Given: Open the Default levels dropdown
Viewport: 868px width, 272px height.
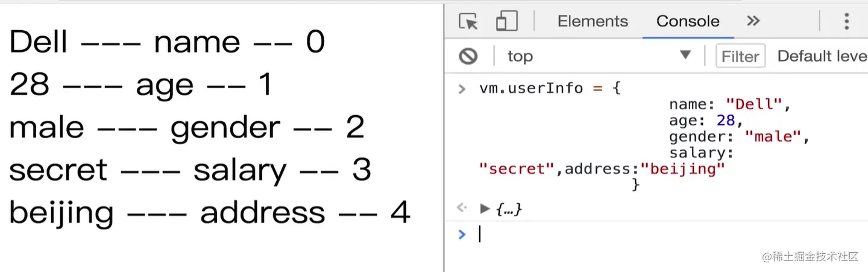Looking at the screenshot, I should (822, 56).
